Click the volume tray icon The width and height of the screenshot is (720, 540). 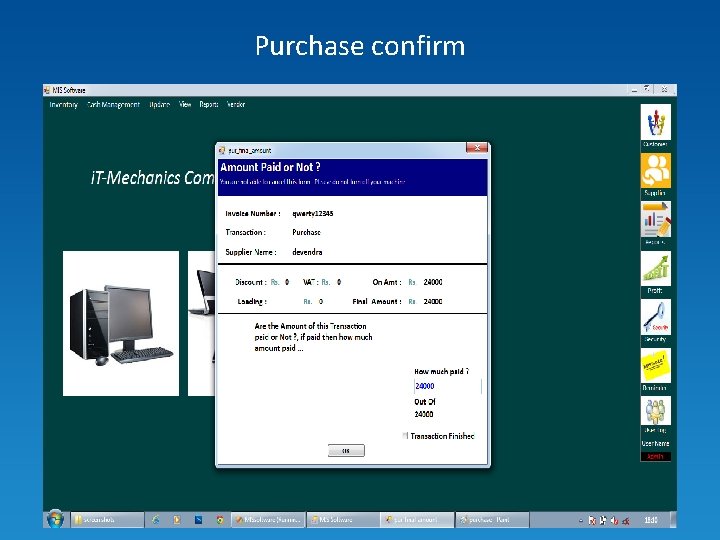tap(614, 521)
